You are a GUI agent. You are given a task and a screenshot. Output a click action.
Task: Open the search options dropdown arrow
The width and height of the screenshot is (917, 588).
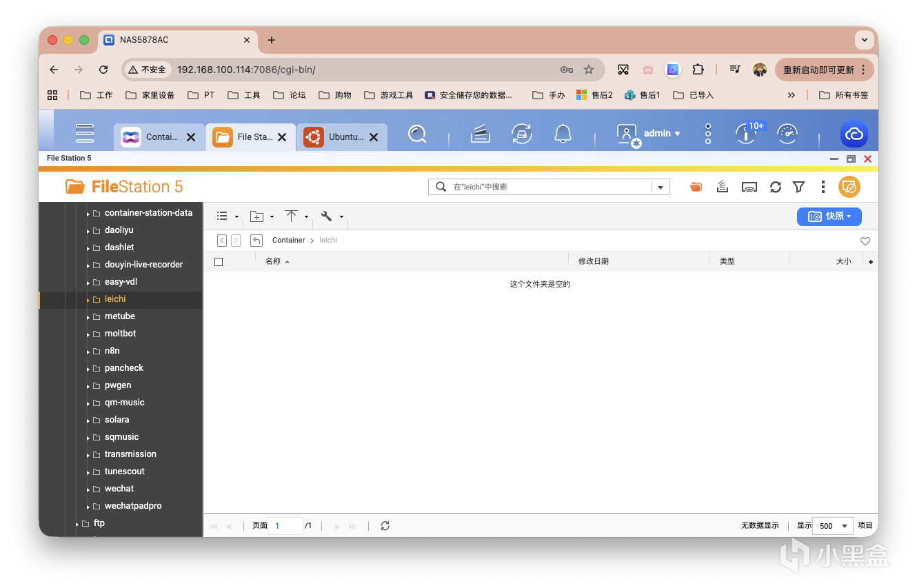tap(661, 187)
